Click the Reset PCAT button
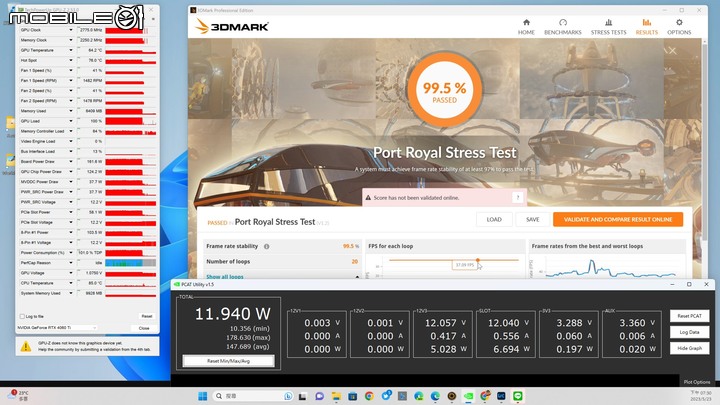This screenshot has height=405, width=720. tap(689, 316)
